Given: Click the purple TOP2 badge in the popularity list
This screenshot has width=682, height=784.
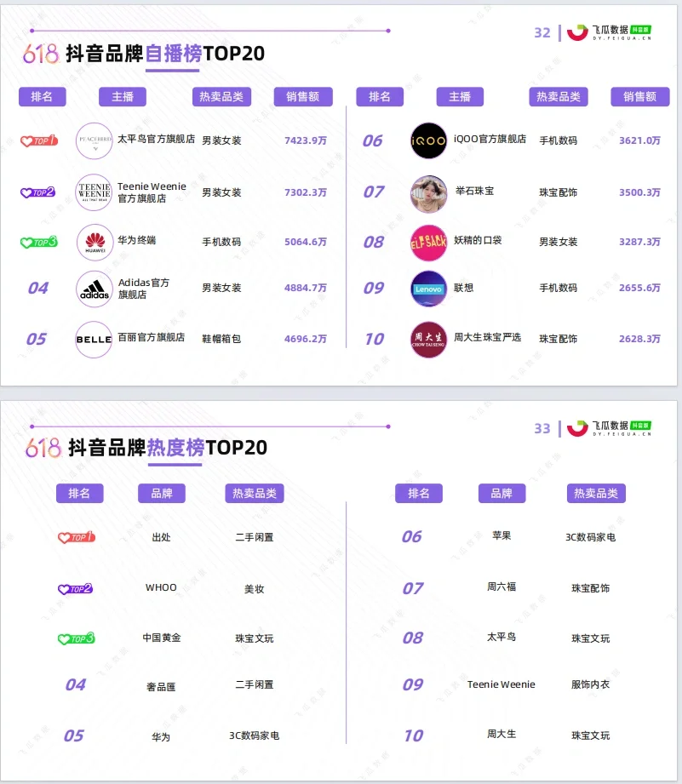Looking at the screenshot, I should pyautogui.click(x=75, y=589).
